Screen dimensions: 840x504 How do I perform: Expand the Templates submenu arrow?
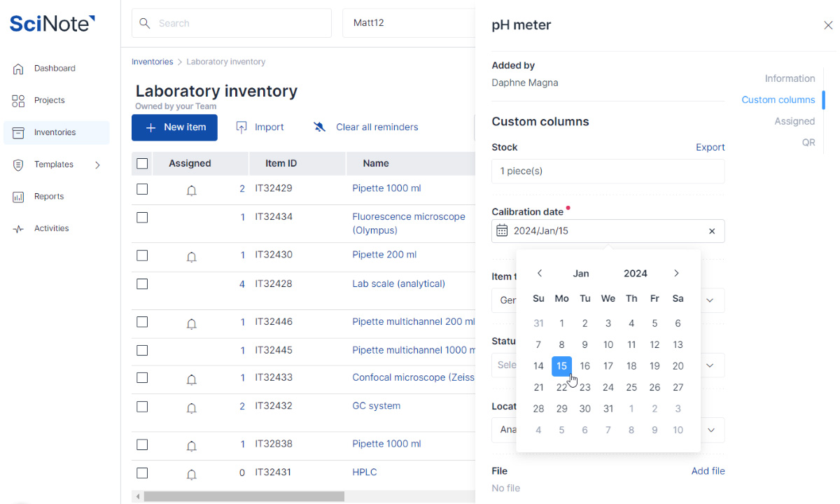click(97, 165)
